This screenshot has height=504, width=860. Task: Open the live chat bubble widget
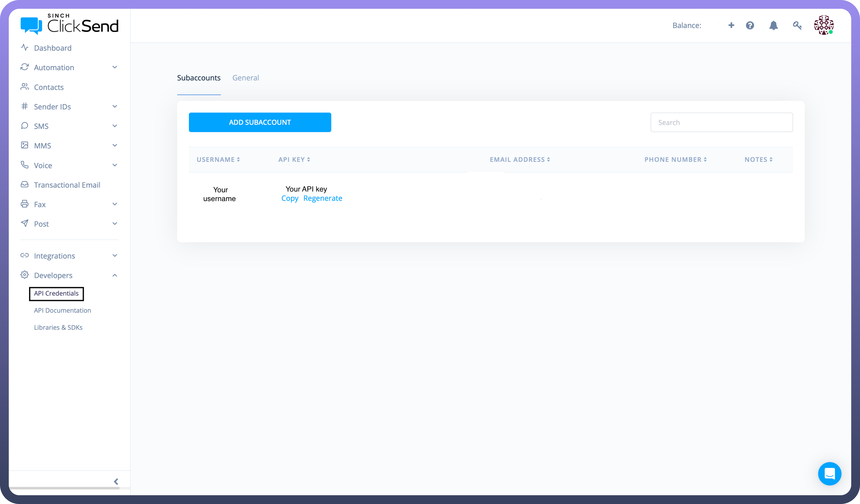click(x=829, y=474)
